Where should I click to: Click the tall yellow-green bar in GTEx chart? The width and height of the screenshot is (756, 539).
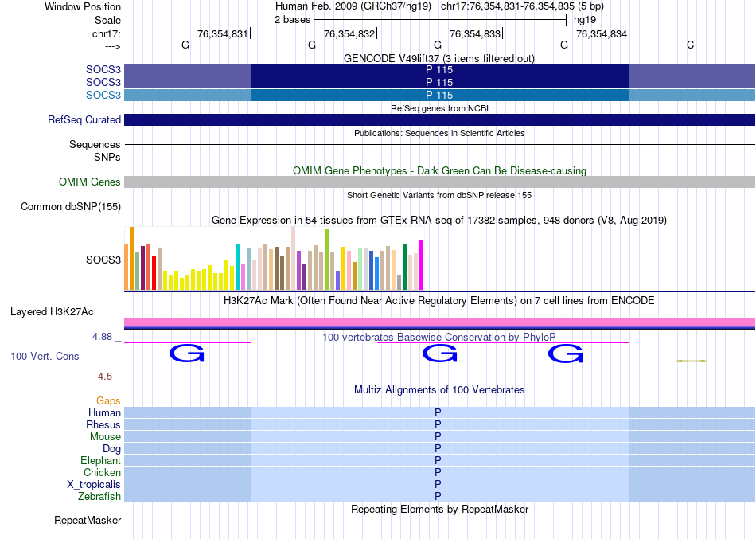[x=326, y=260]
